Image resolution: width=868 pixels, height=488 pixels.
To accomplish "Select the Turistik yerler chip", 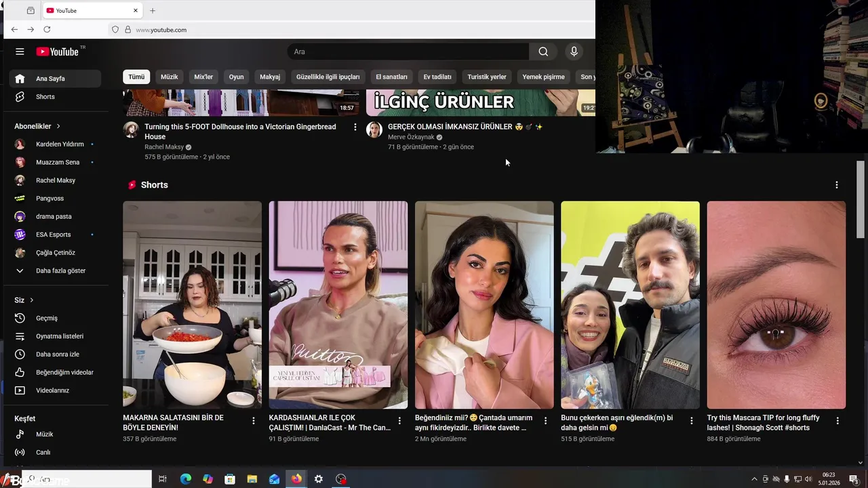I will [487, 77].
